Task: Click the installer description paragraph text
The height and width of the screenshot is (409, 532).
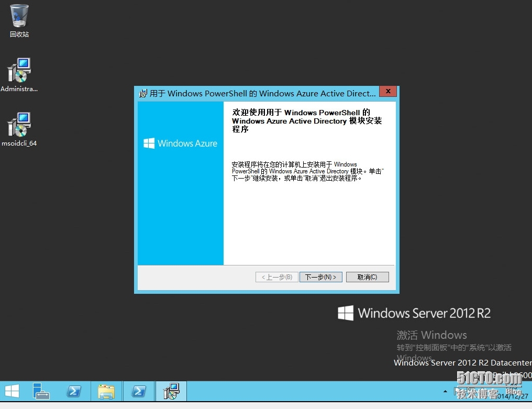Action: [307, 171]
